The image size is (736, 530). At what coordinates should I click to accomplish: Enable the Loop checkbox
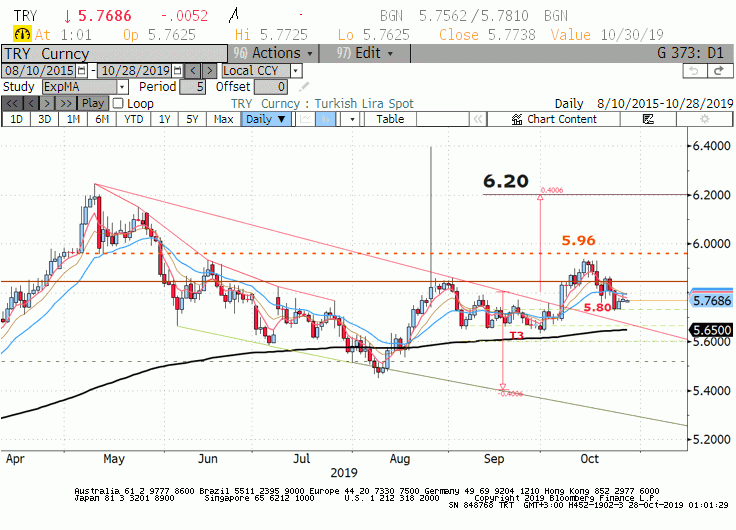[x=118, y=103]
